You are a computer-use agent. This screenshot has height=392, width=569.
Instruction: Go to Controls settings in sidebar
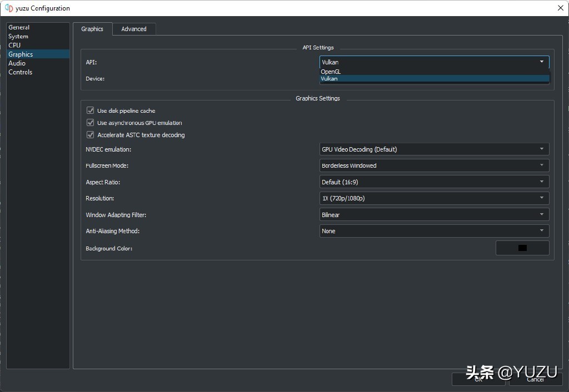click(x=20, y=72)
